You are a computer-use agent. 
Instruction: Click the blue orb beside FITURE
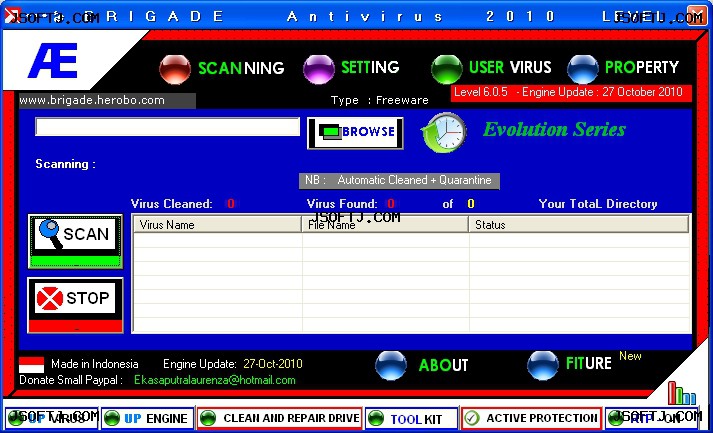point(542,365)
